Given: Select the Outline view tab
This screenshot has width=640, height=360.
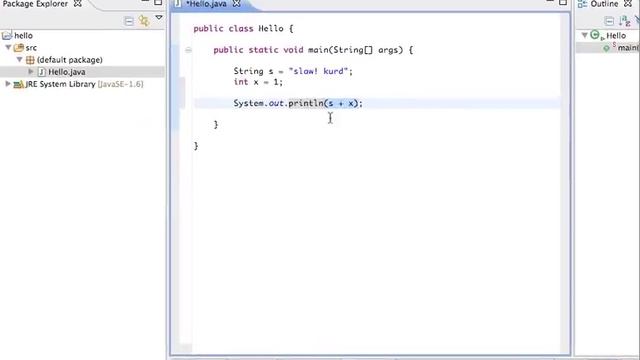Looking at the screenshot, I should click(604, 4).
